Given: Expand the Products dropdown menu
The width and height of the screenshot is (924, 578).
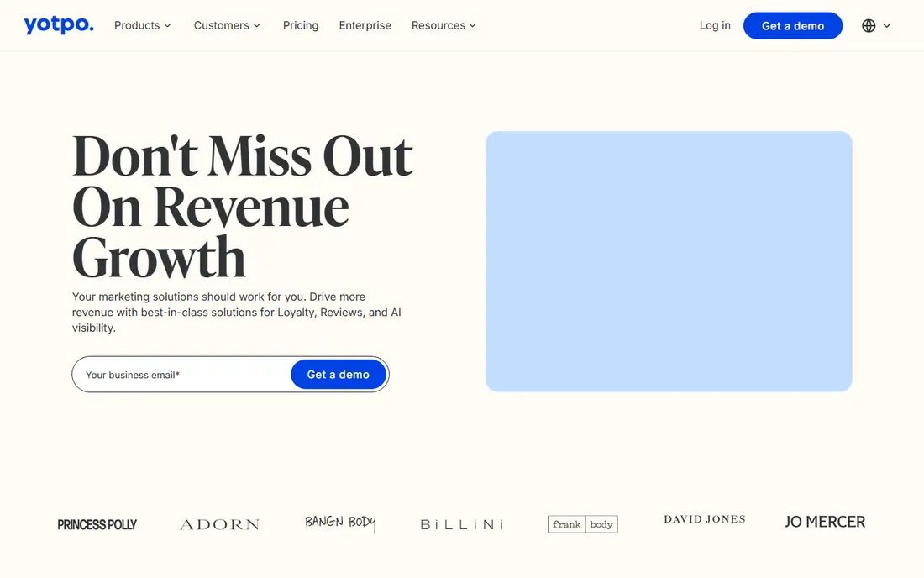Looking at the screenshot, I should point(143,25).
